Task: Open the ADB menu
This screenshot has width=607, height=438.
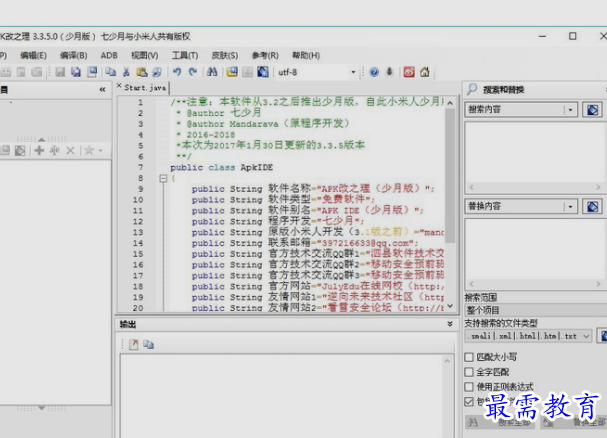Action: (x=109, y=55)
